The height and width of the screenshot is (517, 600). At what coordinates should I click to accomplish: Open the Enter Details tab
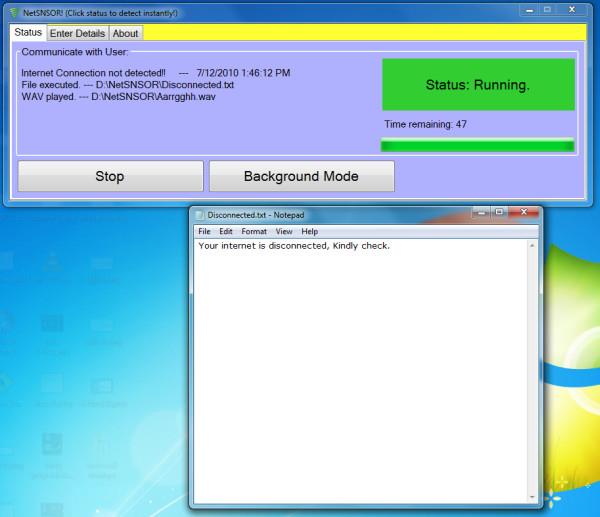(77, 34)
